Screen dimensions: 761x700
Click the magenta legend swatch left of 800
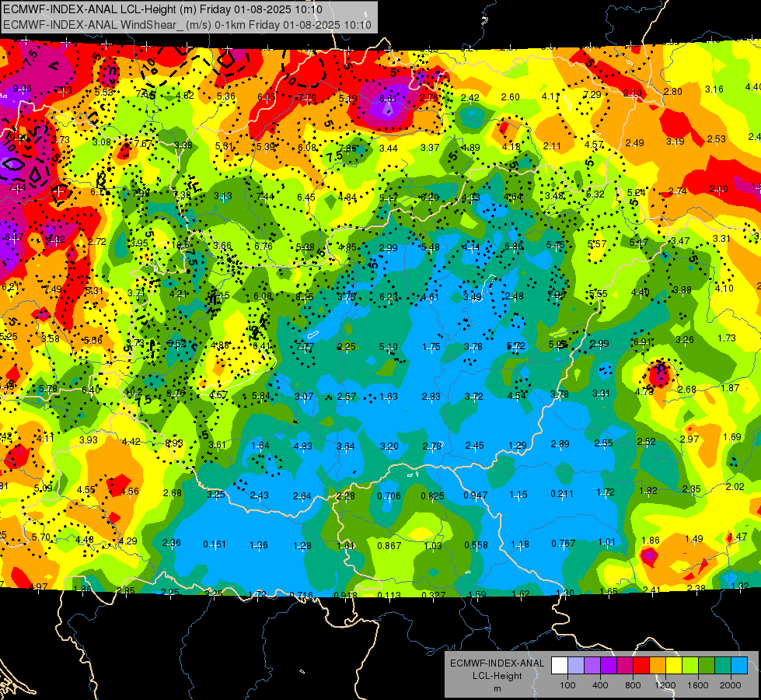625,665
